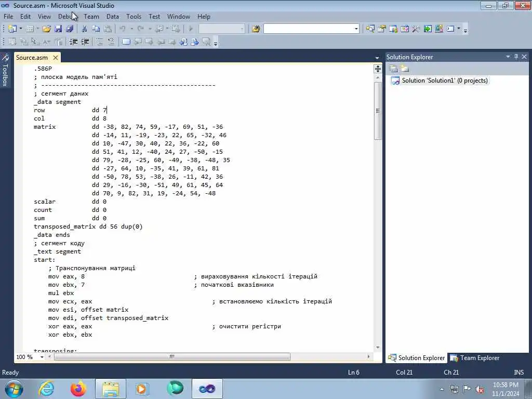Open the View menu
Viewport: 532px width, 399px height.
point(44,16)
